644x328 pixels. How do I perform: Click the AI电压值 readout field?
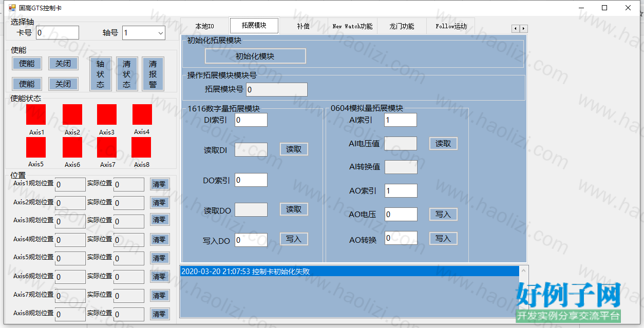tap(401, 143)
